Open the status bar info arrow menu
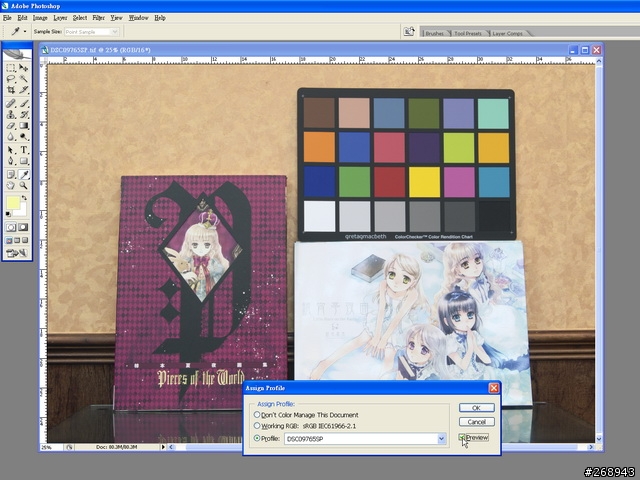Image resolution: width=640 pixels, height=480 pixels. pos(163,447)
